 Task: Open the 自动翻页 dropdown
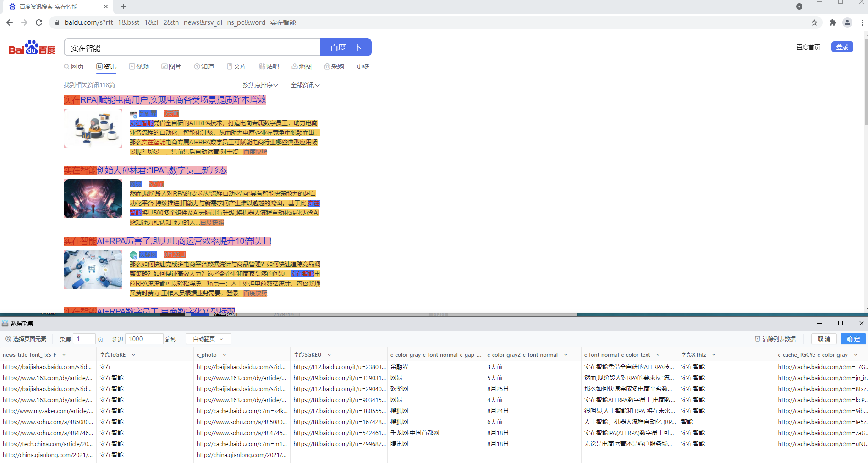point(208,339)
